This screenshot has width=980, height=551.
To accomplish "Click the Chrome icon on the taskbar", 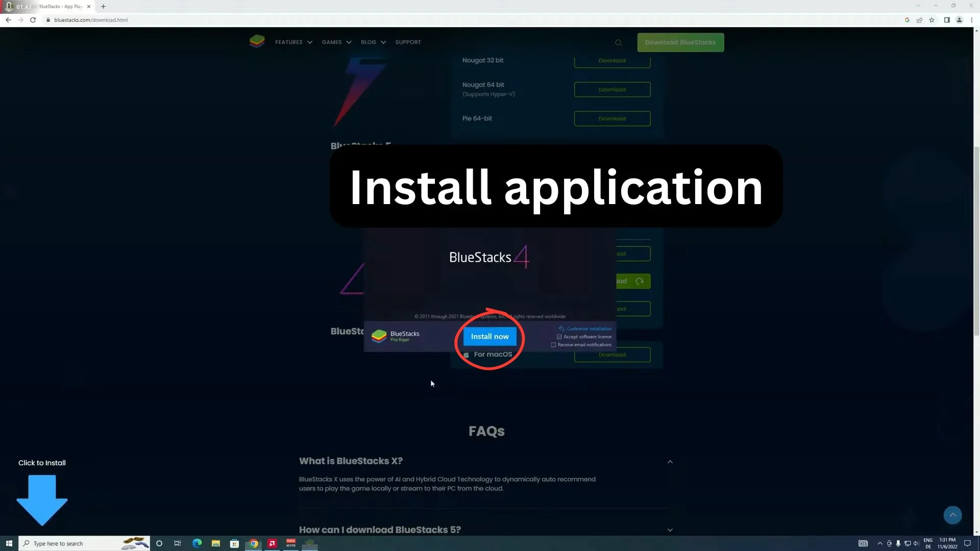I will 254,543.
